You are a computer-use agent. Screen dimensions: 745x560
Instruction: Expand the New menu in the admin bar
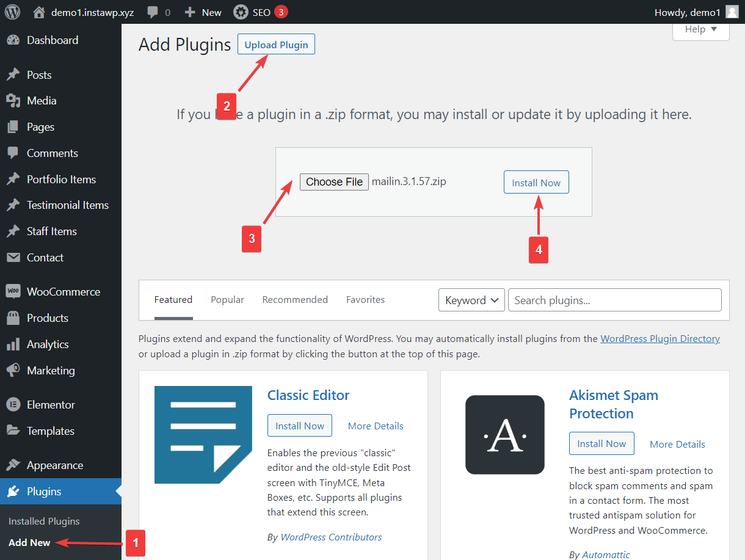[x=202, y=12]
